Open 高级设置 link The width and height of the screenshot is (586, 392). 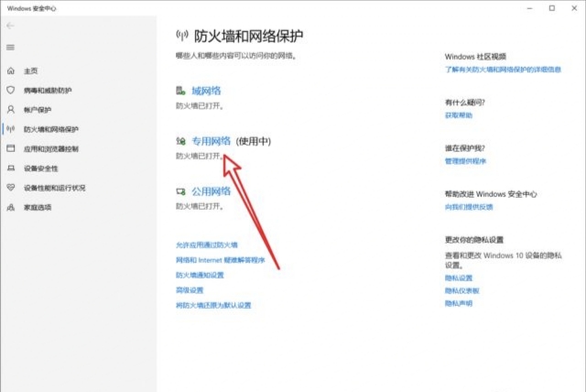(x=190, y=290)
